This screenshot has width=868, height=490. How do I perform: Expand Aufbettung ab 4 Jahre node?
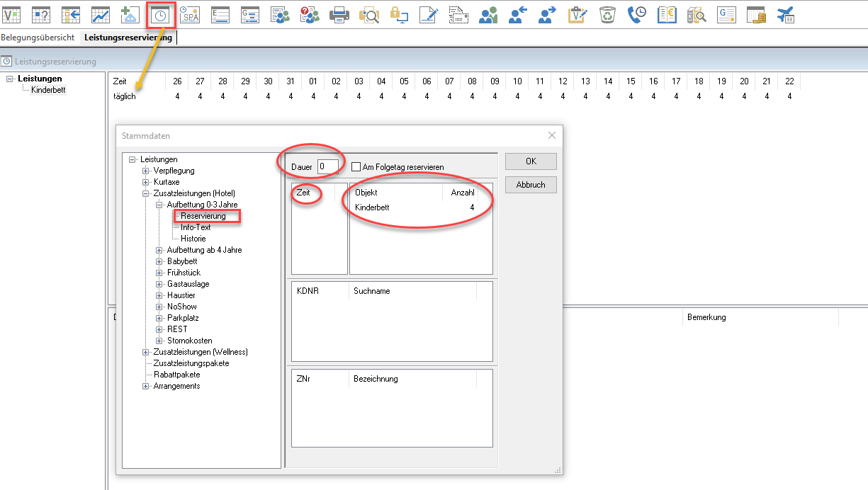[x=159, y=250]
